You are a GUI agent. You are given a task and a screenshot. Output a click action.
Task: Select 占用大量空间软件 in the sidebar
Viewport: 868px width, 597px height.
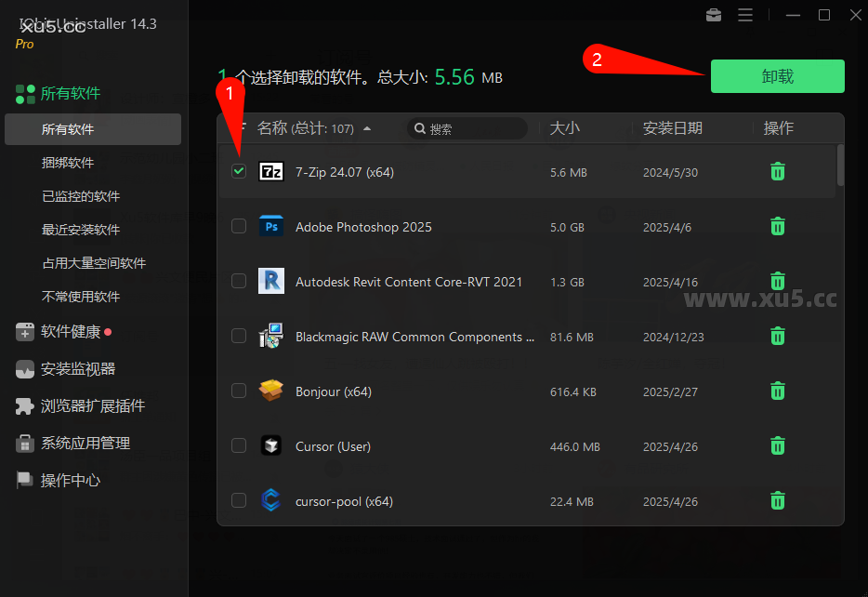click(92, 263)
